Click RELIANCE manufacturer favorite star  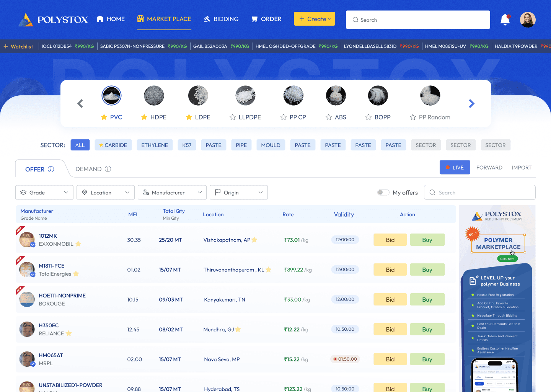tap(69, 333)
